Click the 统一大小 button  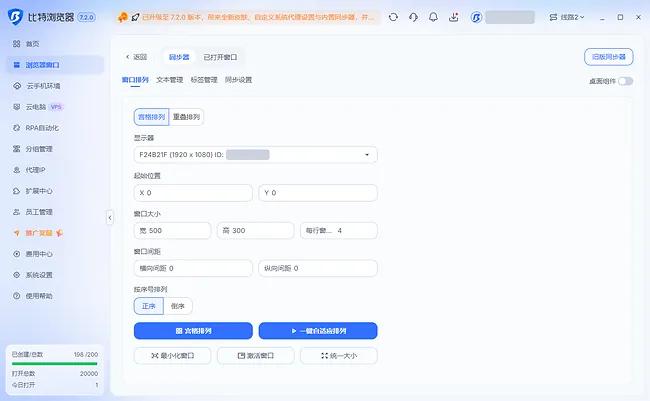[339, 356]
